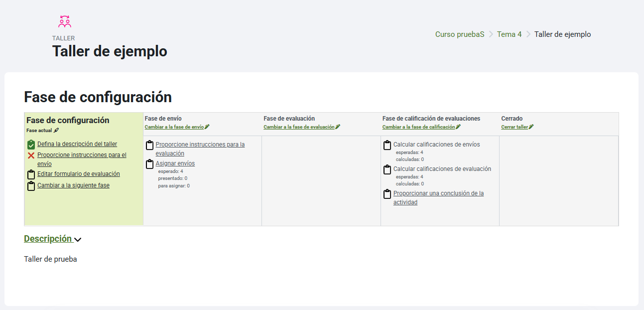
Task: Switch to the submission phase via Cambiar a la fase de envío
Action: (174, 127)
